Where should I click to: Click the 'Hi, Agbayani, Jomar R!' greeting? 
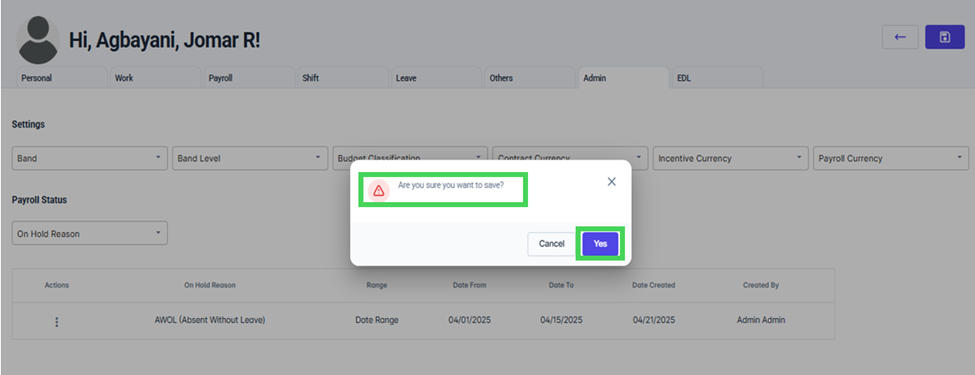pos(164,41)
